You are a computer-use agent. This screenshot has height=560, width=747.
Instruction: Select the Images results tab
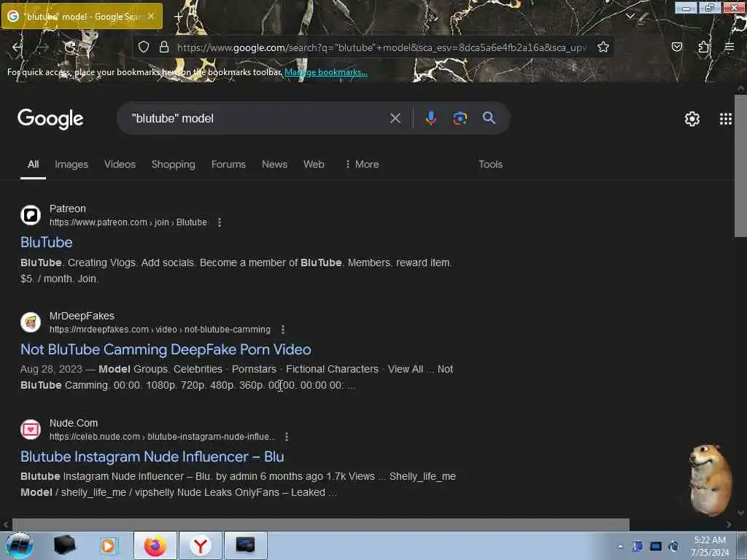71,164
